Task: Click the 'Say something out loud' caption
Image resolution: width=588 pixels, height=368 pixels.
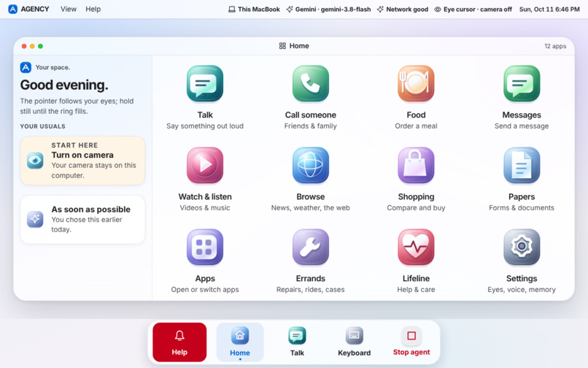Action: coord(205,126)
